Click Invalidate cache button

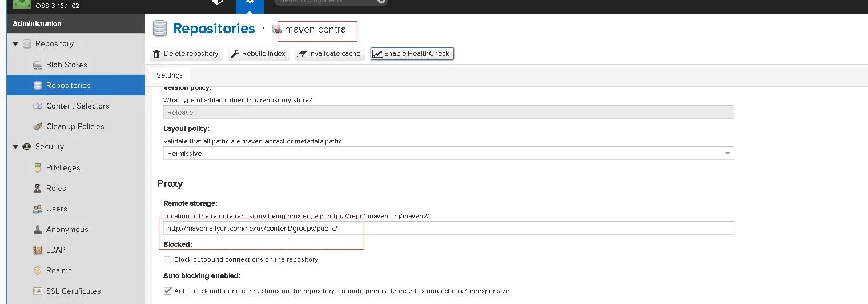click(x=330, y=54)
